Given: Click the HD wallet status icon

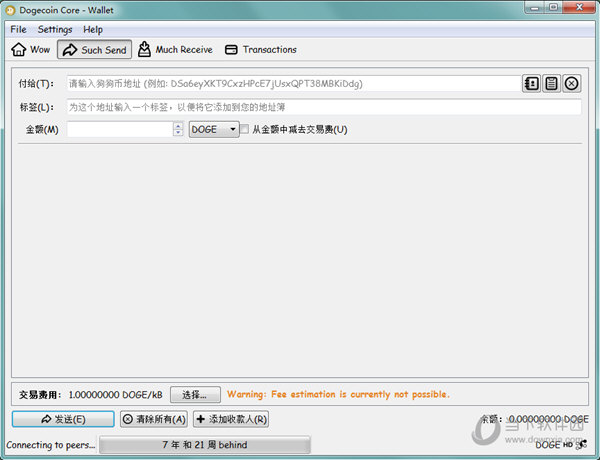Looking at the screenshot, I should click(567, 445).
